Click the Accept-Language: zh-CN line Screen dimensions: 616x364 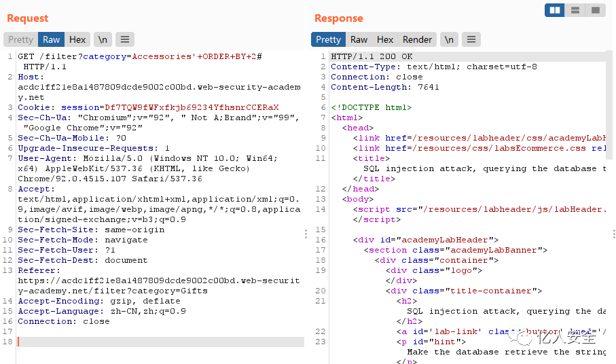[x=102, y=312]
